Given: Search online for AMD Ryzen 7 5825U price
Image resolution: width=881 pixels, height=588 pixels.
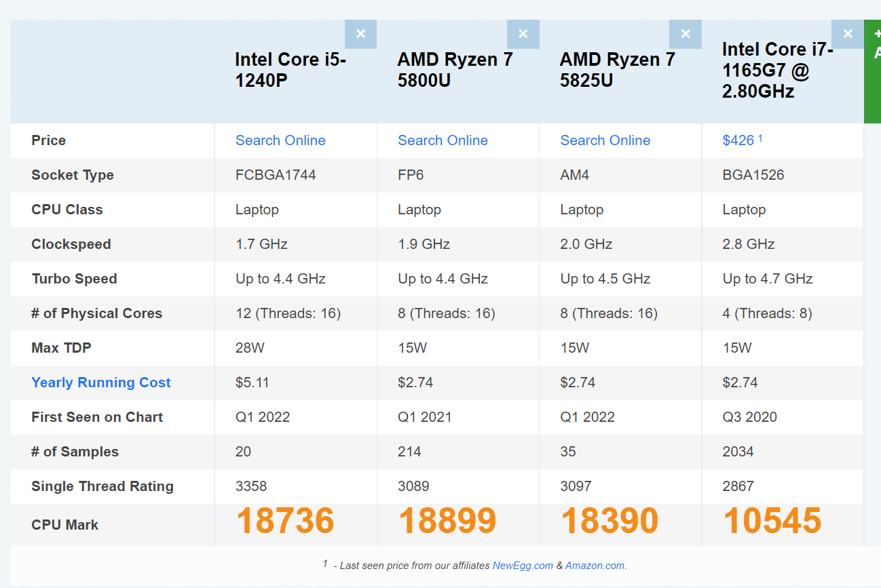Looking at the screenshot, I should pyautogui.click(x=605, y=140).
